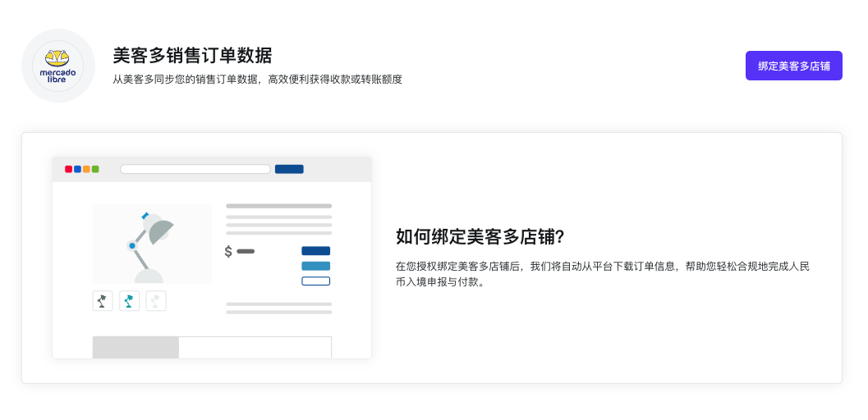Select the 美客多销售订单数据 heading text
The height and width of the screenshot is (420, 868).
coord(193,56)
